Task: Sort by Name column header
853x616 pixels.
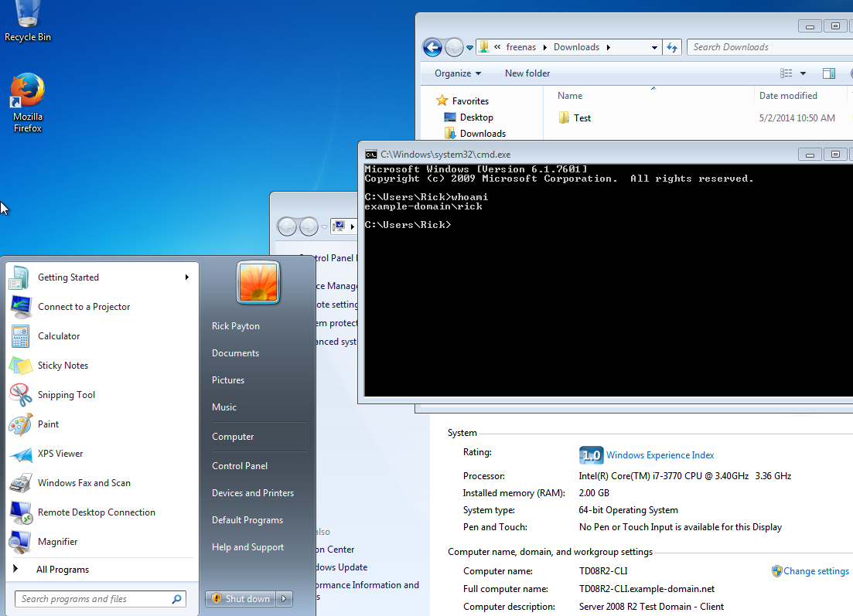Action: tap(570, 96)
